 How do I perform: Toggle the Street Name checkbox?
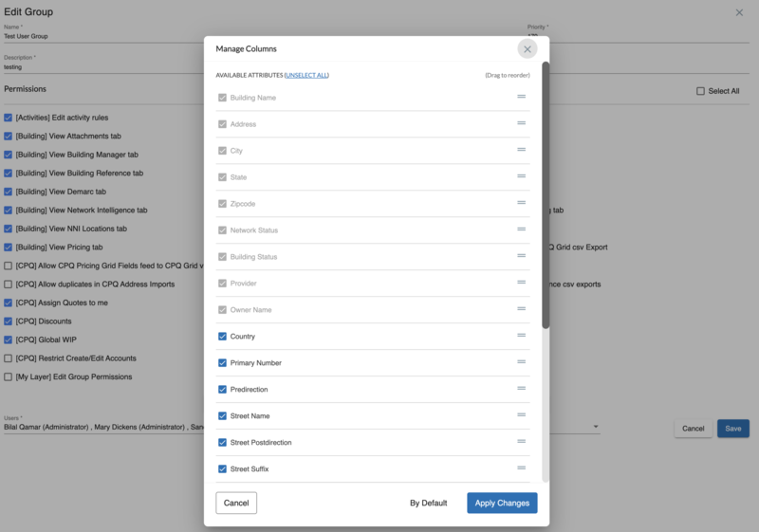click(x=222, y=416)
